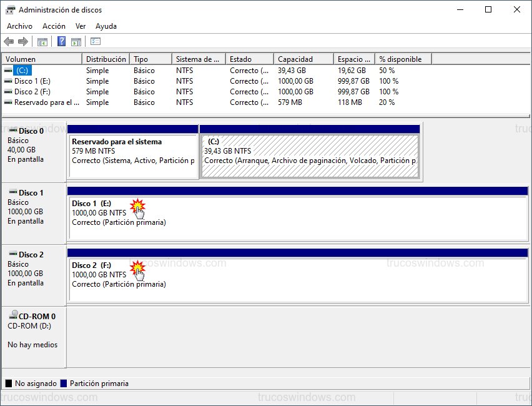The width and height of the screenshot is (532, 406).
Task: Open Help with the blue question-mark icon
Action: pos(61,42)
